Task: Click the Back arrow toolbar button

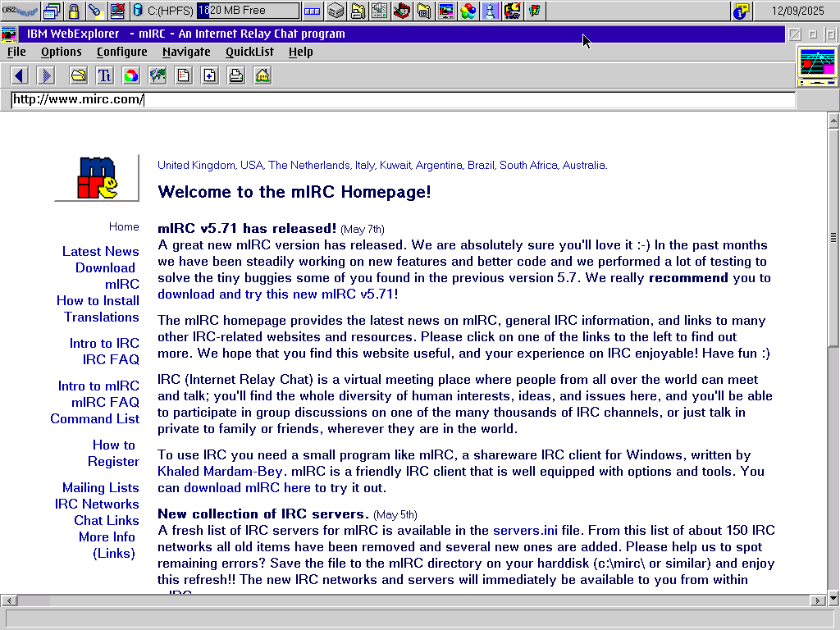Action: 20,75
